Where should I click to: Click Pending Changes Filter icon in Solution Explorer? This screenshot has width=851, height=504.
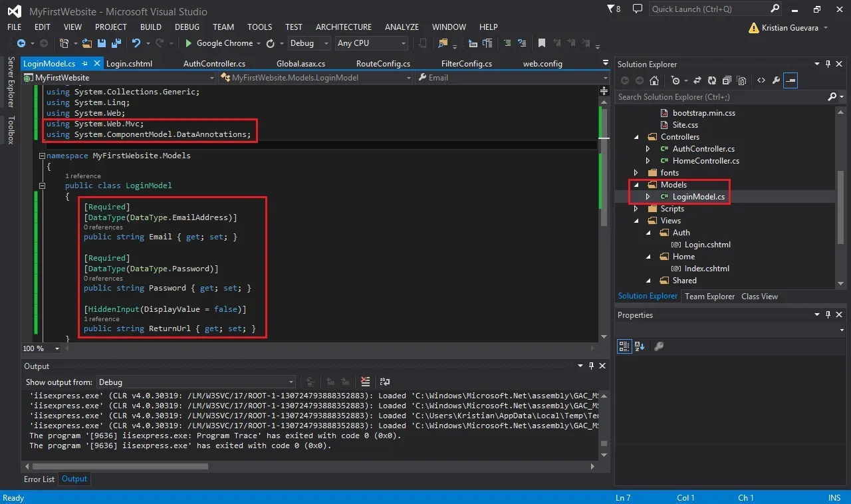pos(675,80)
